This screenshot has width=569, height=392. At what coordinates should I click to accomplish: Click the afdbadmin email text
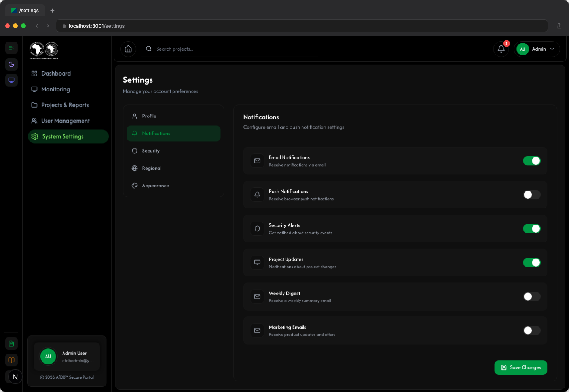coord(78,361)
